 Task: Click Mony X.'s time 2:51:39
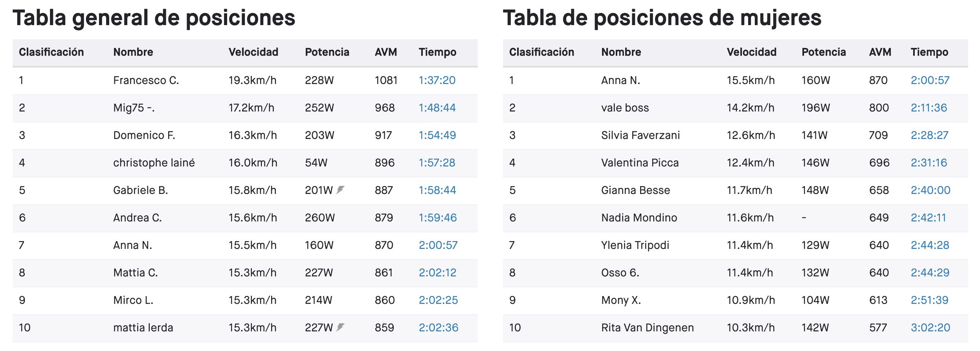[x=929, y=300]
